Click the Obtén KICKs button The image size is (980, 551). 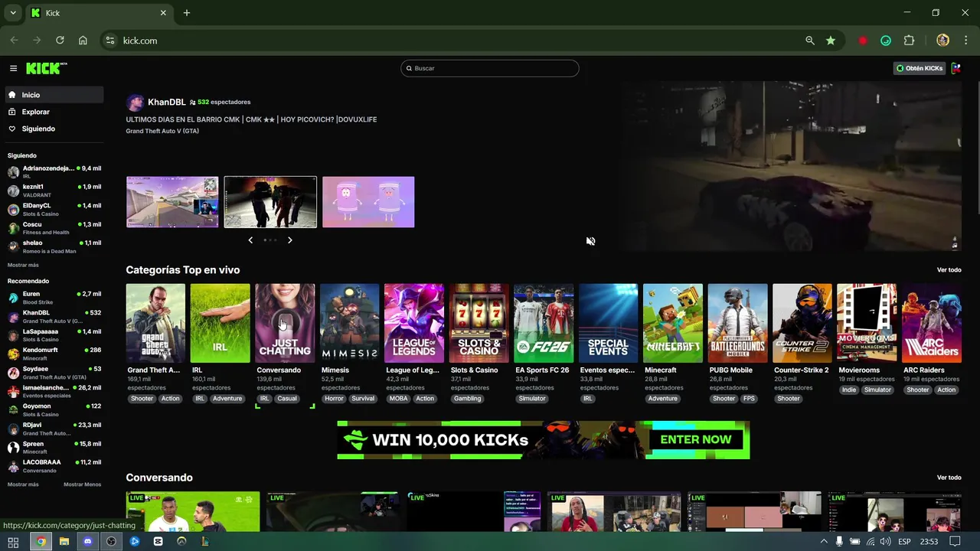point(920,68)
